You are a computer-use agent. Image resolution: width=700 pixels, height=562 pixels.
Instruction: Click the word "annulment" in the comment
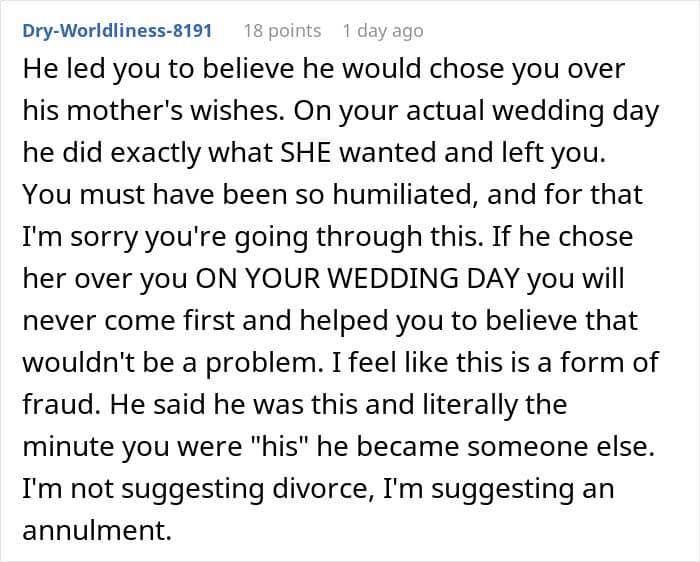[x=96, y=530]
